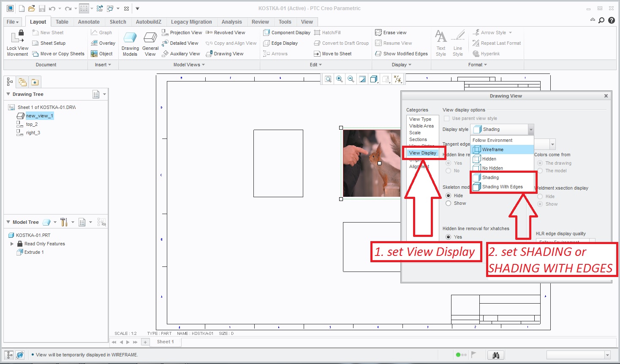The image size is (620, 364).
Task: Click Zoom In magnifier in graphics toolbar
Action: point(340,79)
